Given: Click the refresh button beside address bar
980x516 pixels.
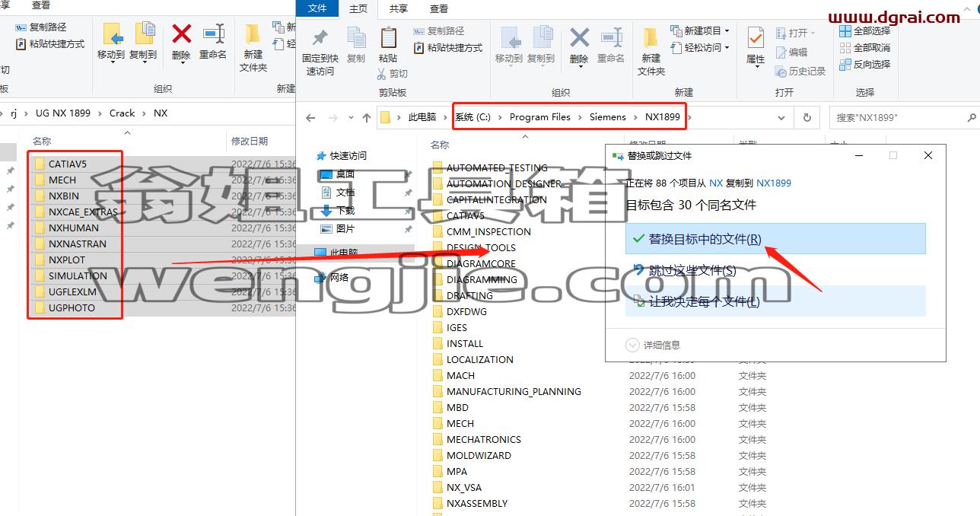Looking at the screenshot, I should pyautogui.click(x=807, y=117).
